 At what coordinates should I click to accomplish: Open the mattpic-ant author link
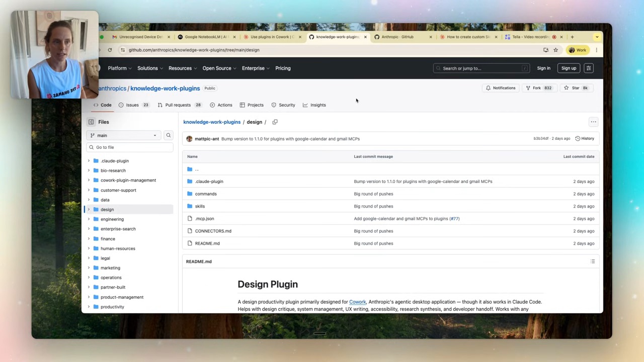point(207,139)
